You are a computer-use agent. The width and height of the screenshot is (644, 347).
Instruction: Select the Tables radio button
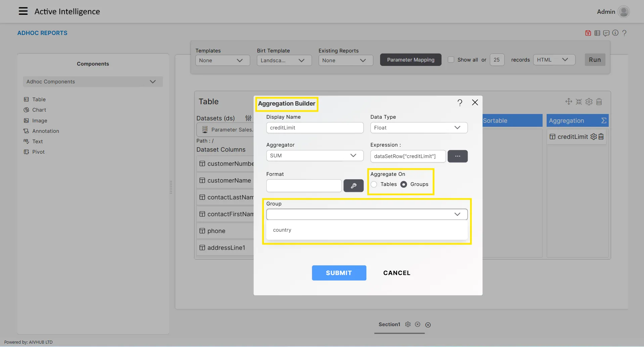pos(374,184)
